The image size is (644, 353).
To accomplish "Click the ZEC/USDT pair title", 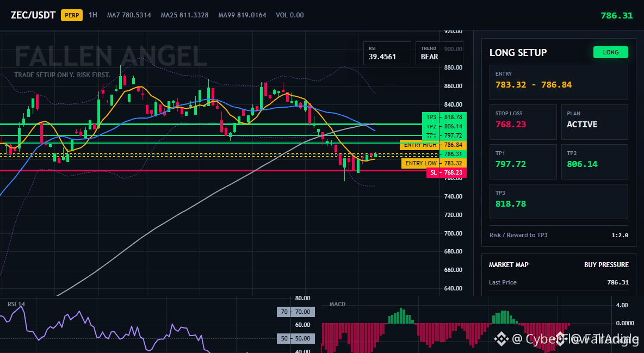I will click(x=33, y=15).
